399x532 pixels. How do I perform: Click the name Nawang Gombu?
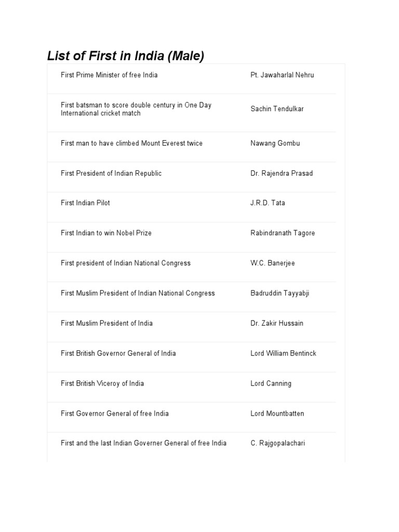(275, 143)
